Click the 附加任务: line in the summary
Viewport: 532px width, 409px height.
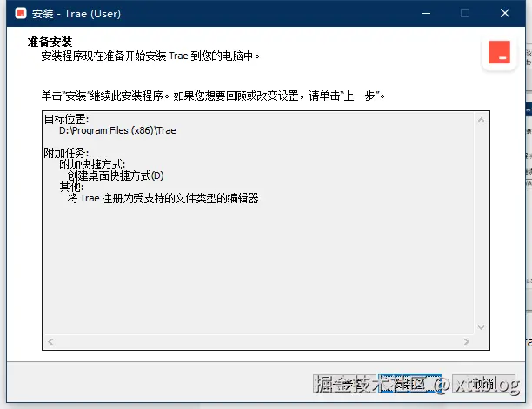pyautogui.click(x=66, y=153)
